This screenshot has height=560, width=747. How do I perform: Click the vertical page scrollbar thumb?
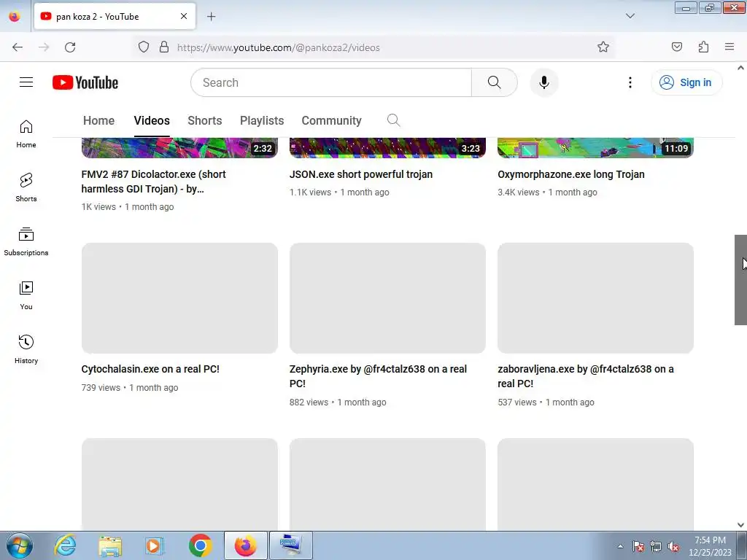pos(740,280)
